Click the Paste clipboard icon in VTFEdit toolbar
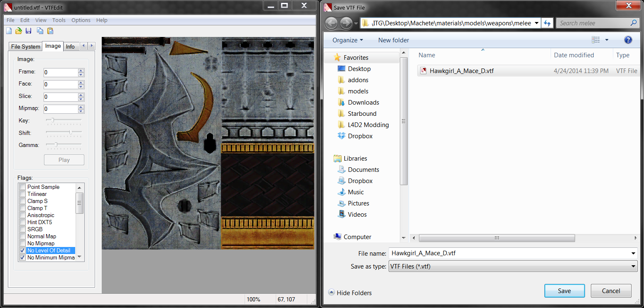 (50, 31)
